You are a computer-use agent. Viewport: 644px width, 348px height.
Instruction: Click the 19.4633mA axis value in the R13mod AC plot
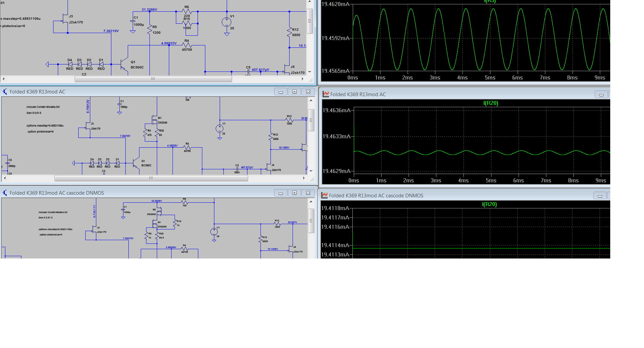[336, 136]
